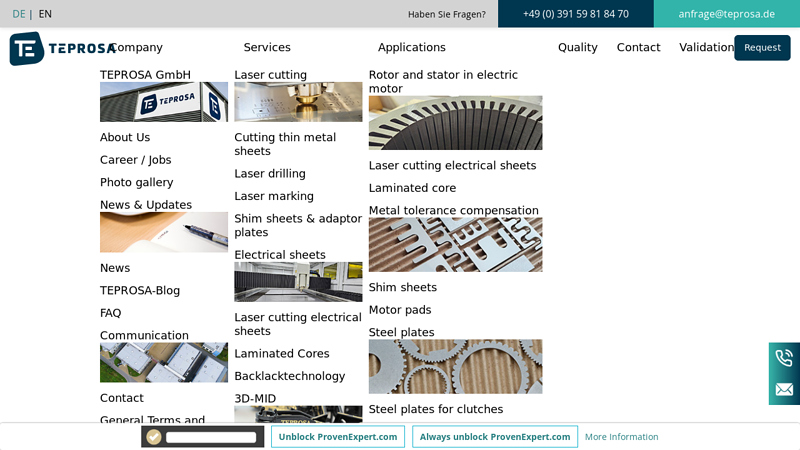Open the Company menu
Viewport: 800px width, 450px height.
(136, 47)
